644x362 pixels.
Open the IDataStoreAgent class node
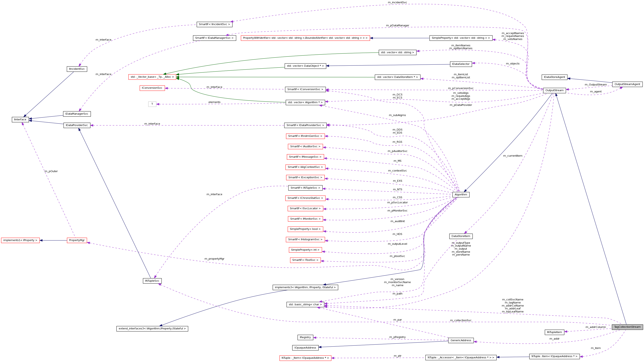point(554,77)
